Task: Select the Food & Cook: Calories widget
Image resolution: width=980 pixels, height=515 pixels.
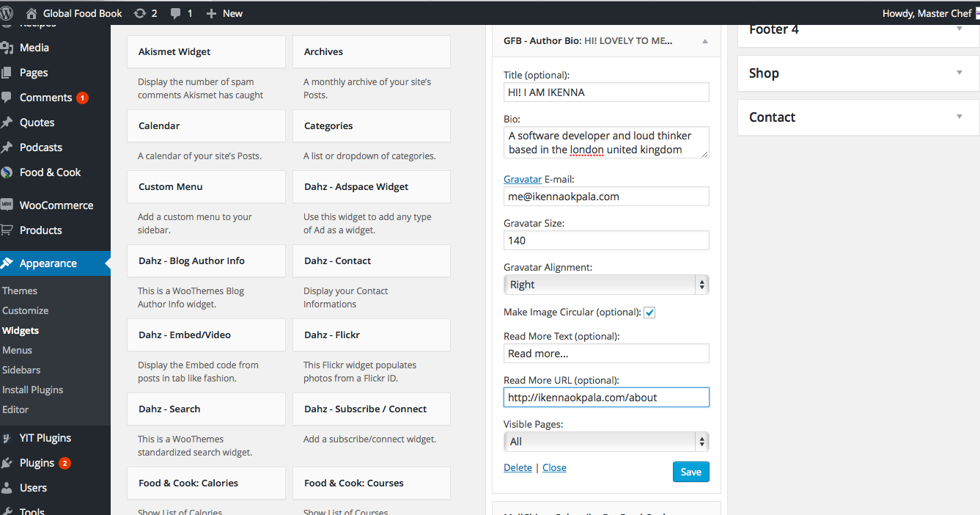Action: 206,483
